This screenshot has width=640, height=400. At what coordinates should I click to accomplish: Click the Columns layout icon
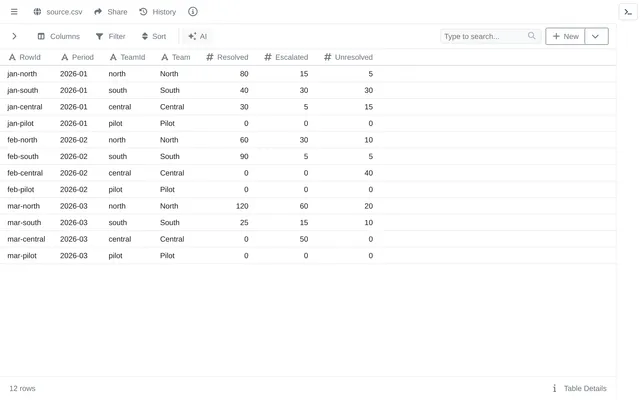41,36
